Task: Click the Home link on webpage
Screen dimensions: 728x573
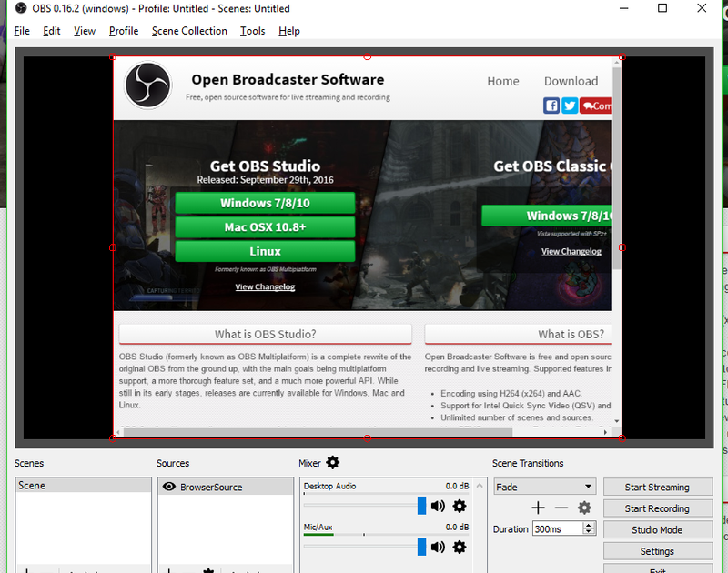Action: point(503,81)
